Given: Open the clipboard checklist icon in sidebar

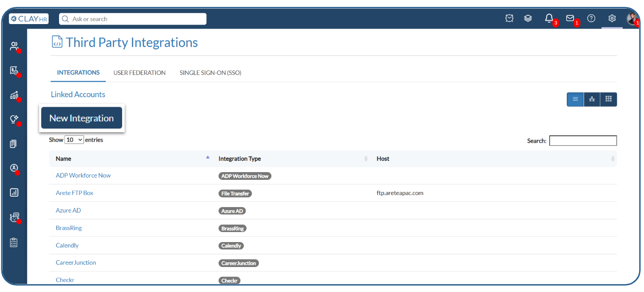Looking at the screenshot, I should [x=14, y=243].
